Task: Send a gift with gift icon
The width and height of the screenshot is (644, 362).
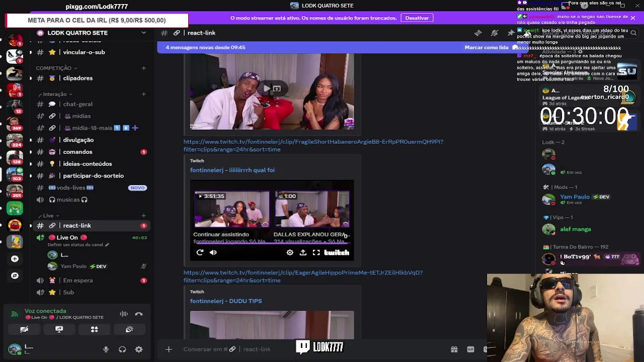Action: point(454,349)
